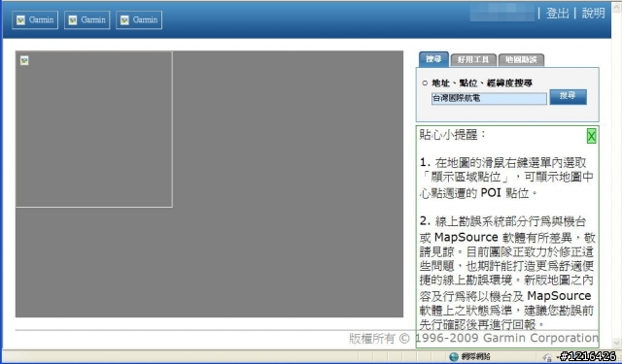Click the copyright Garmin Corporation text
The image size is (622, 364).
pyautogui.click(x=473, y=338)
